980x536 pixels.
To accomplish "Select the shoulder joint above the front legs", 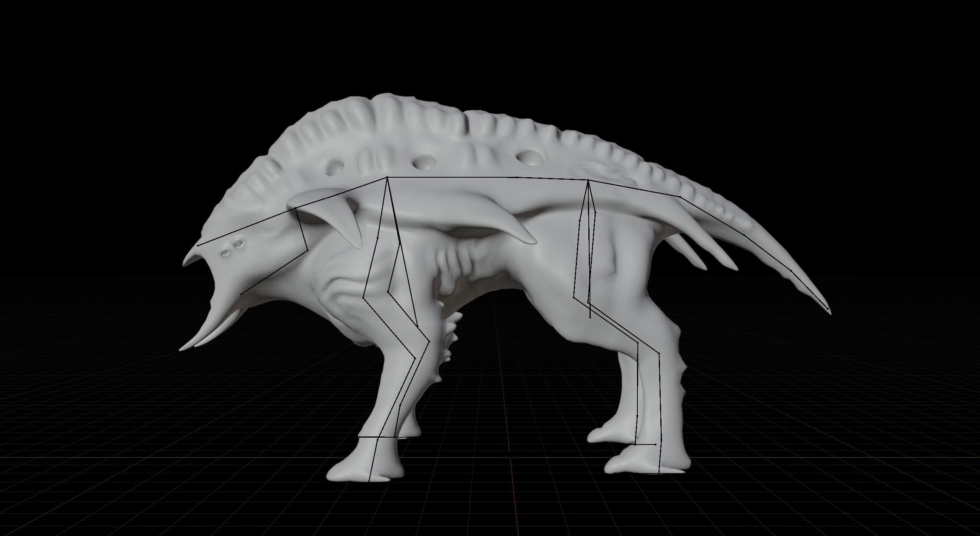I will 387,177.
